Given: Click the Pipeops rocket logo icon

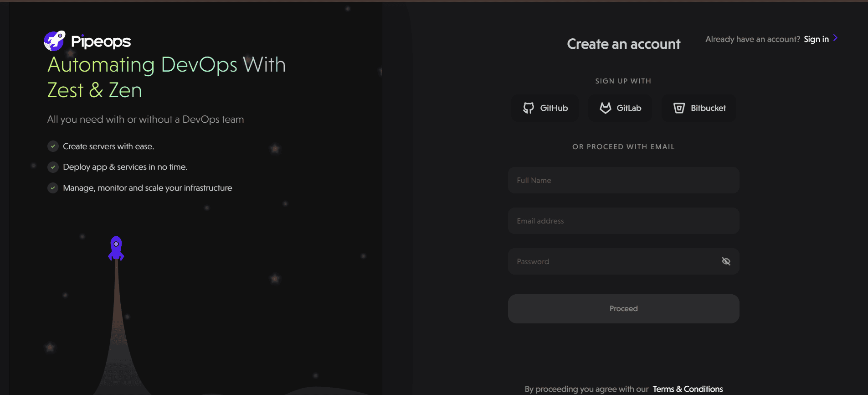Looking at the screenshot, I should click(x=55, y=41).
